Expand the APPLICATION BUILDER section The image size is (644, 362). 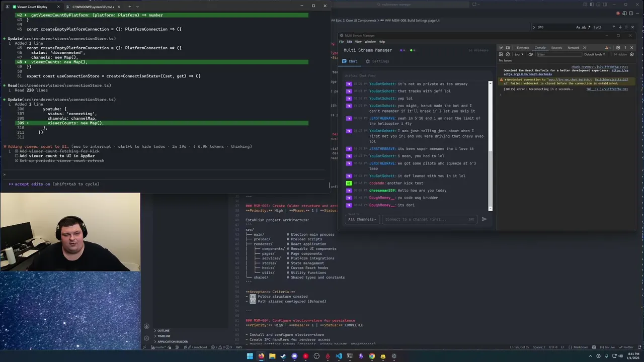click(173, 341)
